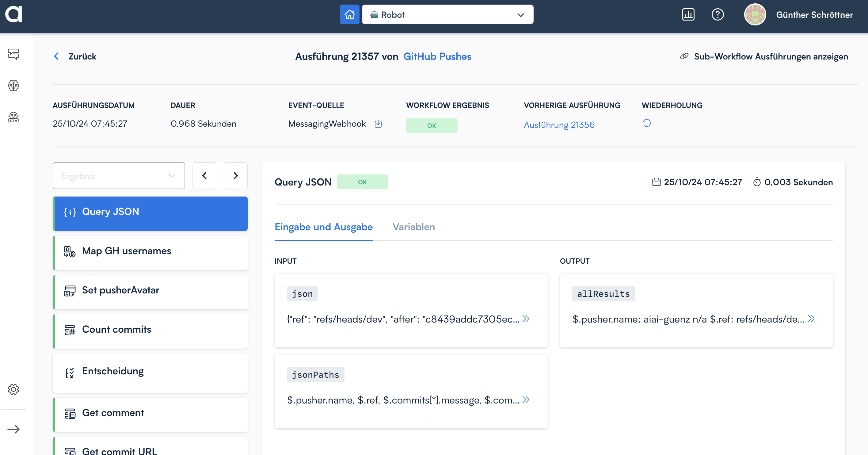Viewport: 868px width, 455px height.
Task: Go to next step arrow button
Action: click(x=235, y=176)
